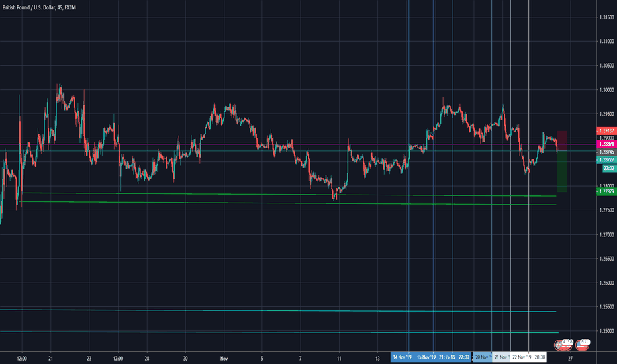Select the upper cyan horizontal line near 1.2550
617x364 pixels.
click(x=265, y=310)
